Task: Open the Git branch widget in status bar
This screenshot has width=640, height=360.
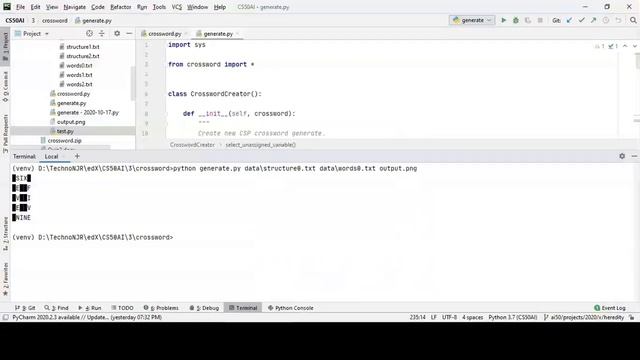Action: coord(584,317)
